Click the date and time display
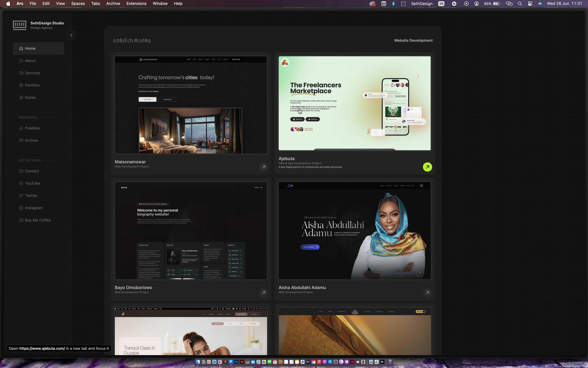Viewport: 588px width, 368px height. point(564,4)
